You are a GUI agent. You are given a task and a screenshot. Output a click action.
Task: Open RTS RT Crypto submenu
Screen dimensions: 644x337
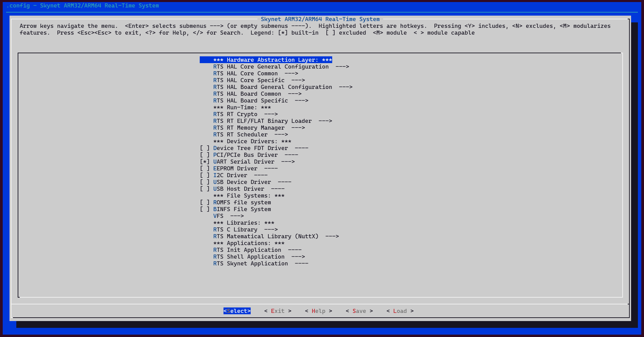246,114
